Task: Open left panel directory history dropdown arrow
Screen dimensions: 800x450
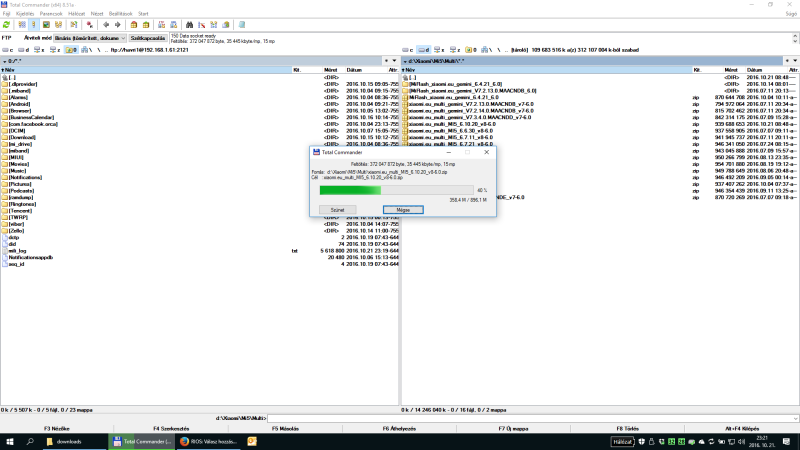Action: point(394,61)
